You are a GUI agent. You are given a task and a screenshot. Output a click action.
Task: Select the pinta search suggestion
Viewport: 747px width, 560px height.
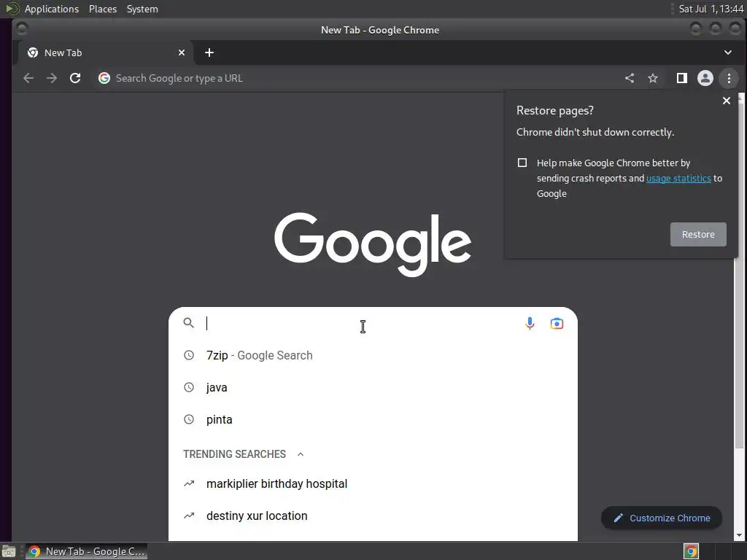pyautogui.click(x=373, y=419)
